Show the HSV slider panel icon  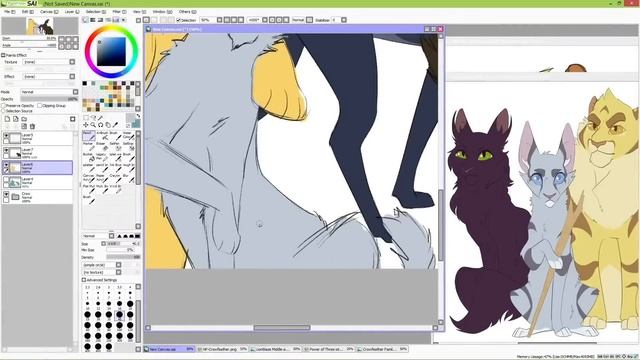click(100, 20)
